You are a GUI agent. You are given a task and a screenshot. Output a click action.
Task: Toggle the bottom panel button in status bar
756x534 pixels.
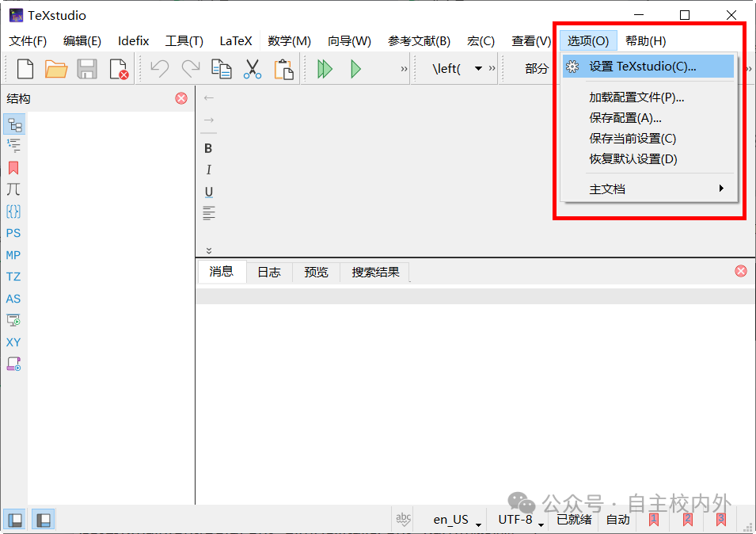(x=44, y=520)
